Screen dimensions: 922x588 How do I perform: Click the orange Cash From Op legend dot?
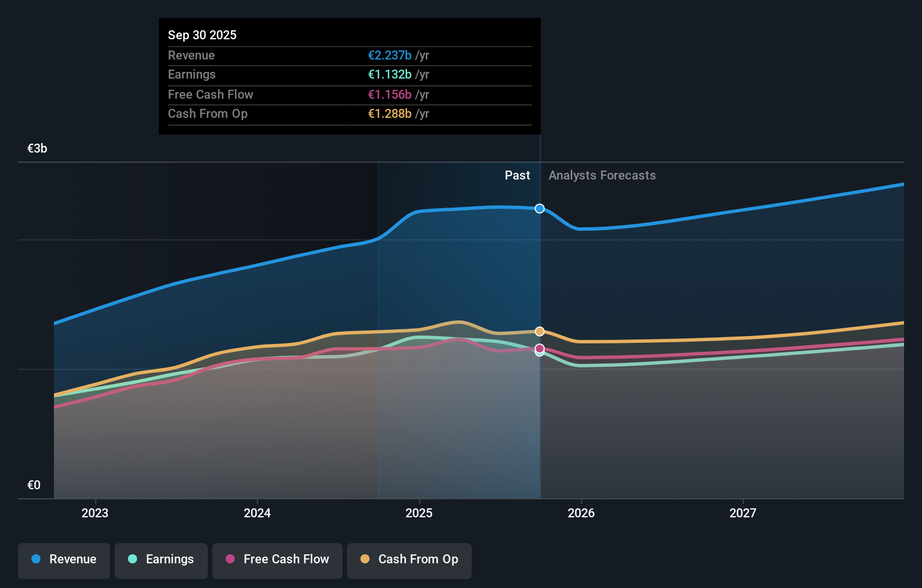365,559
